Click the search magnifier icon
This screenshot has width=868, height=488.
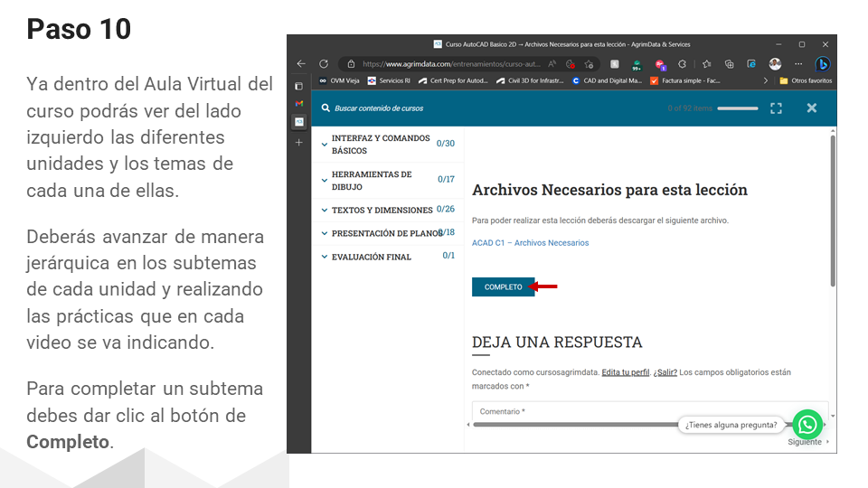[x=325, y=108]
